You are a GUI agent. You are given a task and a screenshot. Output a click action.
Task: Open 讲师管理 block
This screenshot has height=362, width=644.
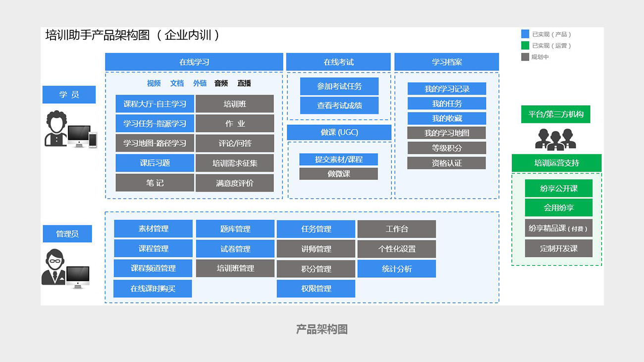pyautogui.click(x=316, y=249)
